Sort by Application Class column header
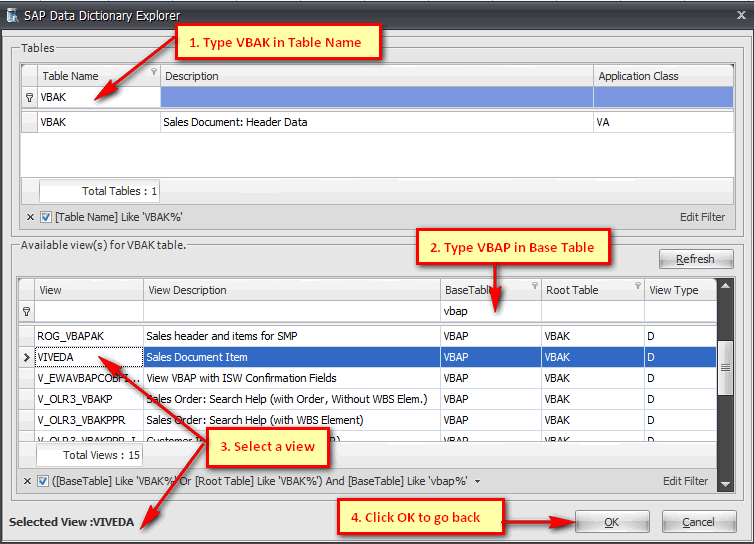Screen dimensions: 754x544 click(x=650, y=76)
